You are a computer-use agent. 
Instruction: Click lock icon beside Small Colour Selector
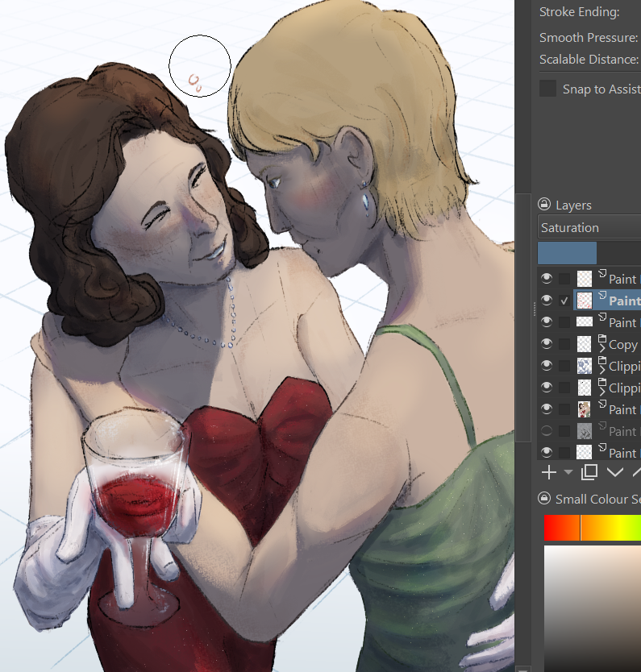click(x=544, y=499)
